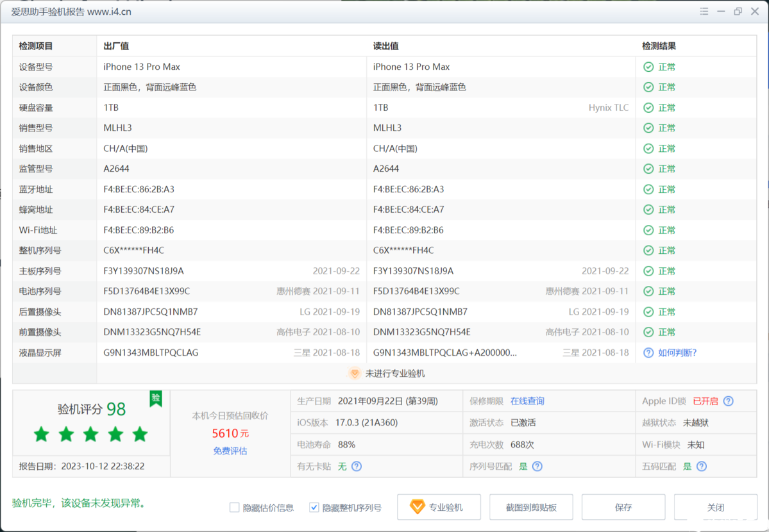Click the green check icon for 销售地区
This screenshot has height=532, width=769.
[x=648, y=149]
